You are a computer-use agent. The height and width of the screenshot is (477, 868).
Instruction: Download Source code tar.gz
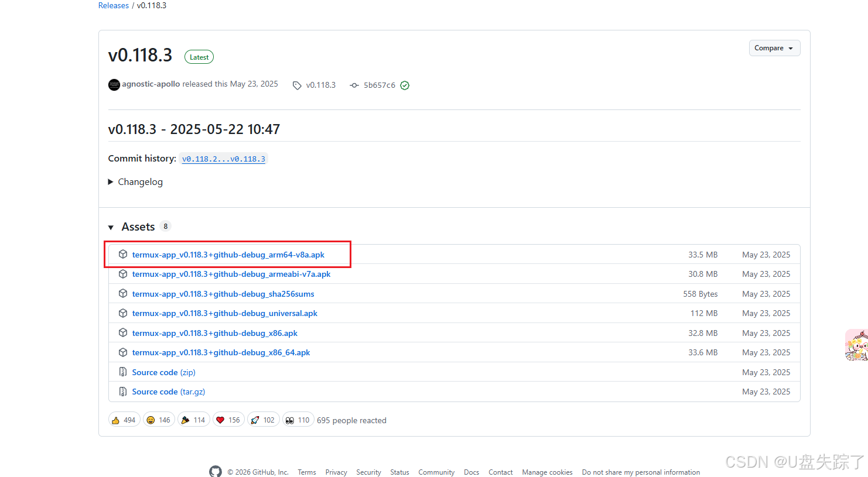(169, 392)
